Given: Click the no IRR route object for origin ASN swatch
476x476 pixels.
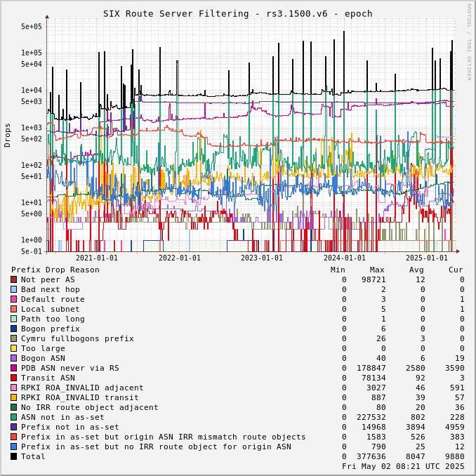Looking at the screenshot, I should tap(13, 447).
